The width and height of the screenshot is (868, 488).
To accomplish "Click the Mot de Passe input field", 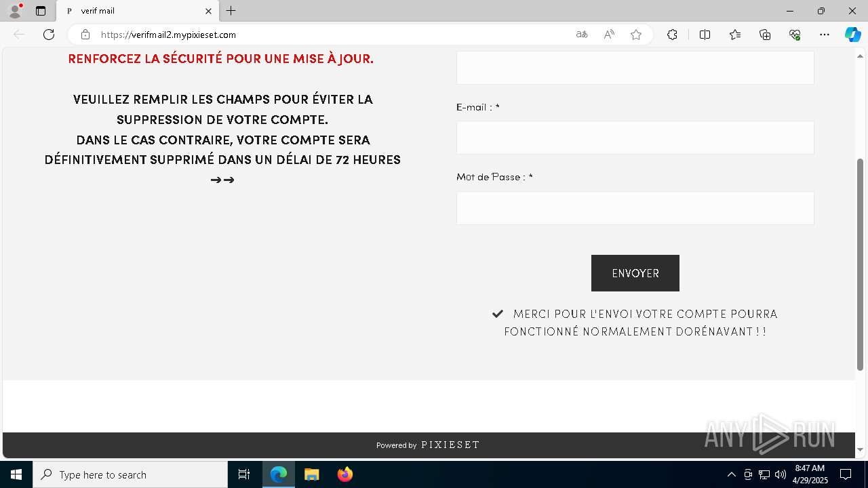I will (635, 208).
